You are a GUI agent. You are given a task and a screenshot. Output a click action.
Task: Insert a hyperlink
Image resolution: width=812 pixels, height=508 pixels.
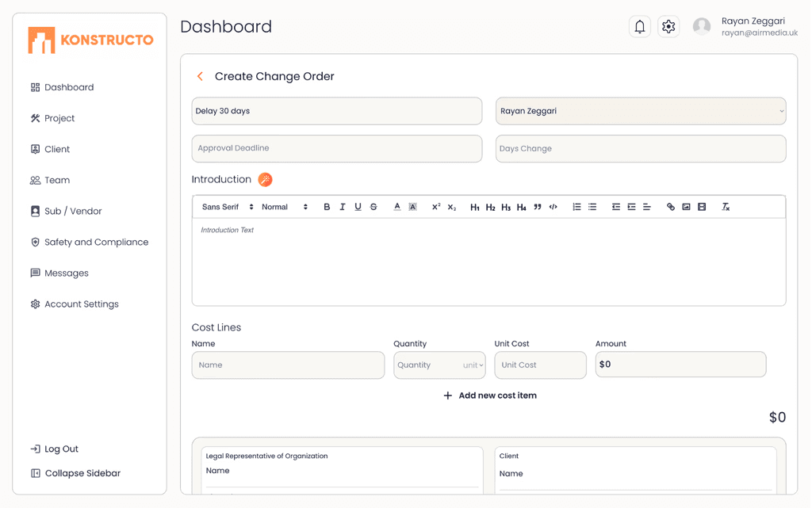(x=671, y=207)
